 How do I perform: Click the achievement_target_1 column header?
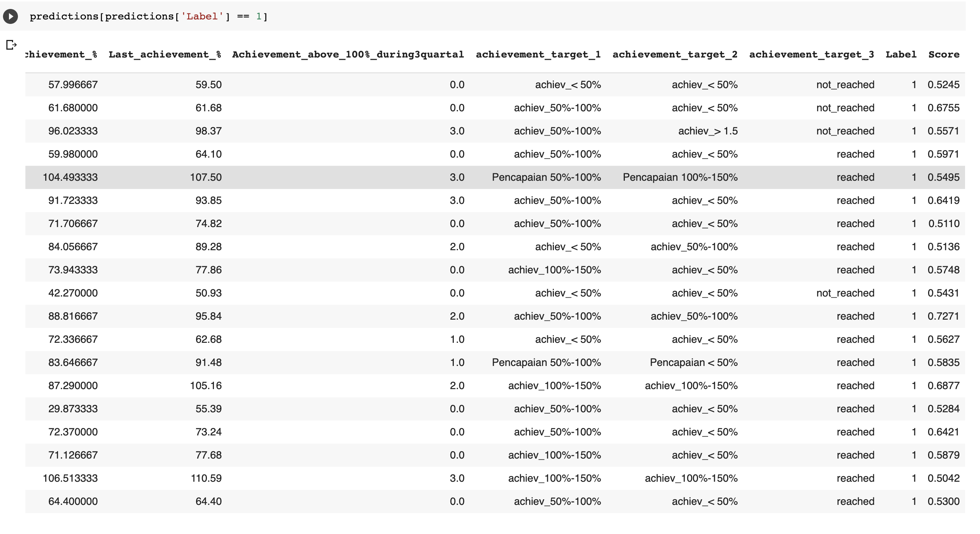[x=539, y=54]
